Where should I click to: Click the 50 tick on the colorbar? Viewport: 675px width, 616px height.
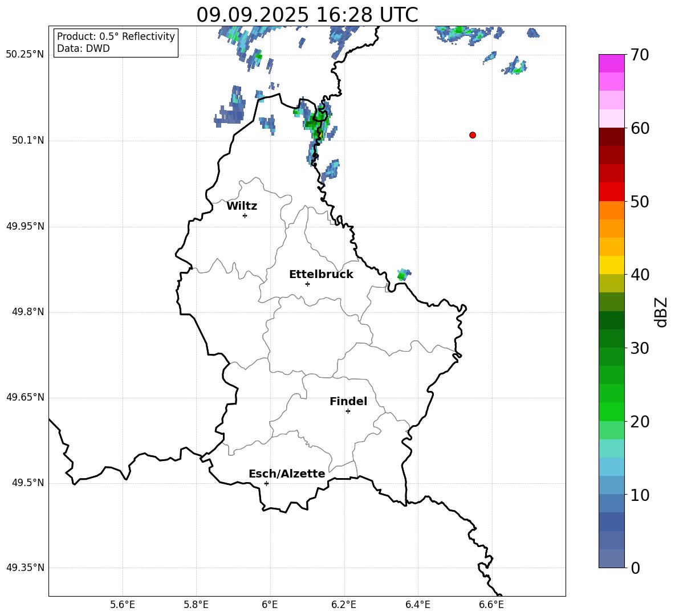coord(640,201)
